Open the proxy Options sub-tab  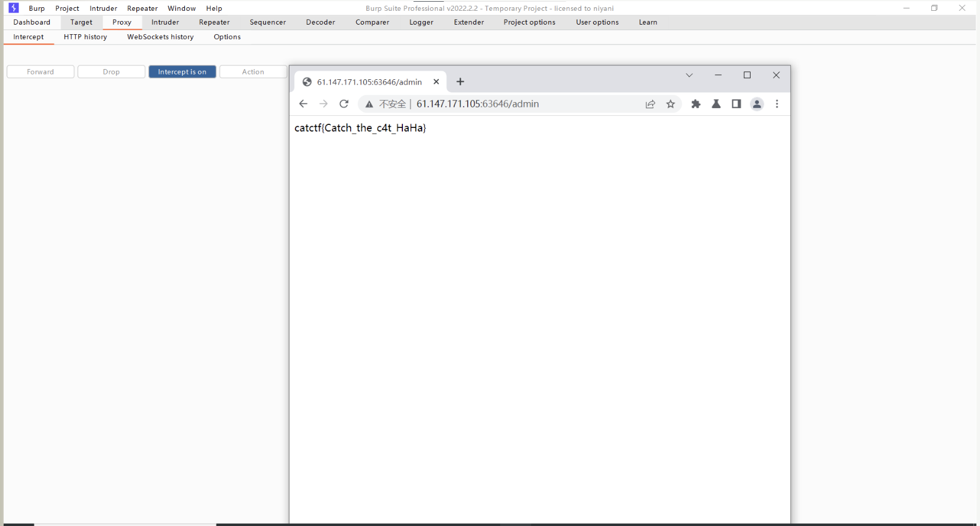[x=227, y=37]
